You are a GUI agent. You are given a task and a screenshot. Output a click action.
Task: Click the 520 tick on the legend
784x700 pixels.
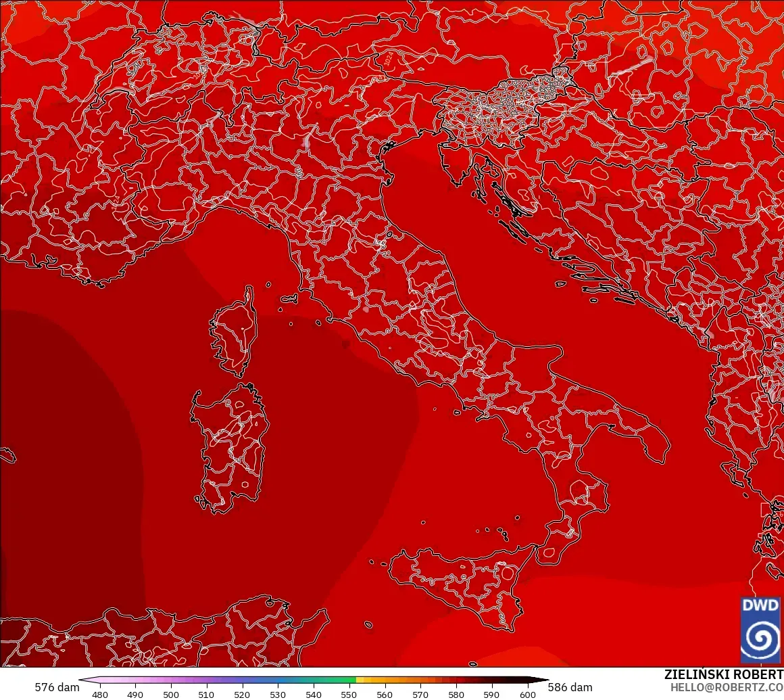tap(242, 695)
